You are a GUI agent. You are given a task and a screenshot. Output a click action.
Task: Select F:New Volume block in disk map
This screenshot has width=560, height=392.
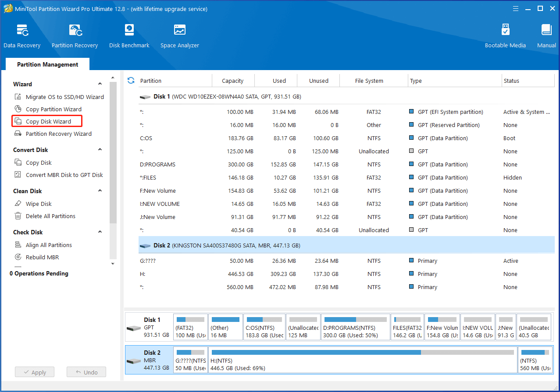(442, 327)
